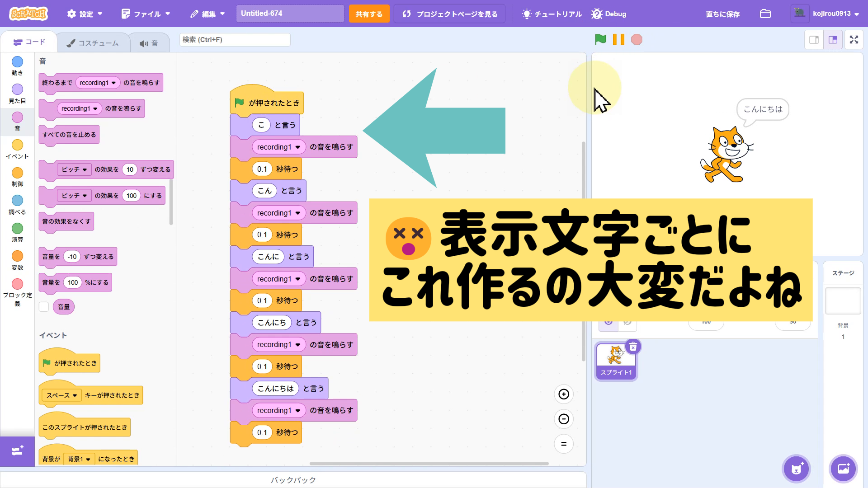The height and width of the screenshot is (488, 868).
Task: Click the green flag to run project
Action: point(600,40)
